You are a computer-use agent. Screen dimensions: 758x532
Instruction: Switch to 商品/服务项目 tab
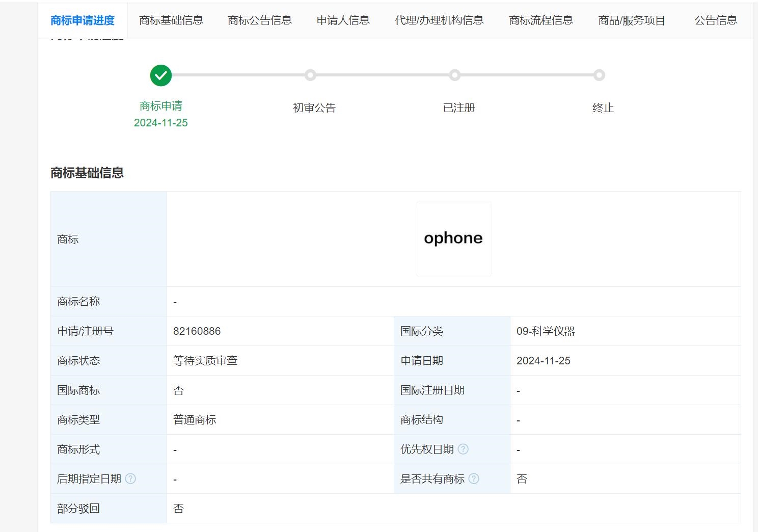[x=632, y=20]
